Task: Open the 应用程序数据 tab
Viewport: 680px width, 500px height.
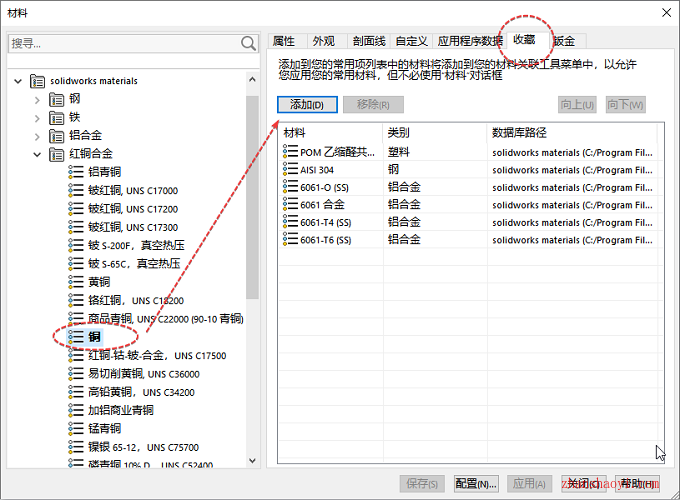Action: click(470, 41)
